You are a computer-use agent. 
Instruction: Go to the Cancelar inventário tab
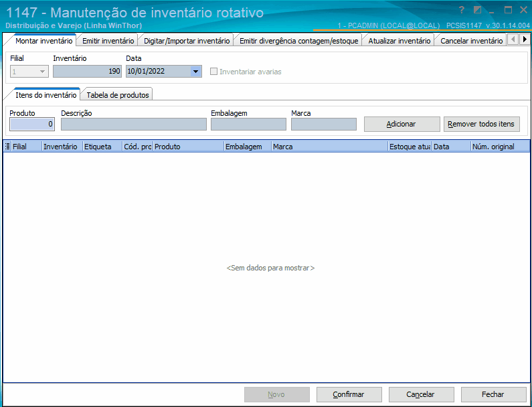coord(471,41)
